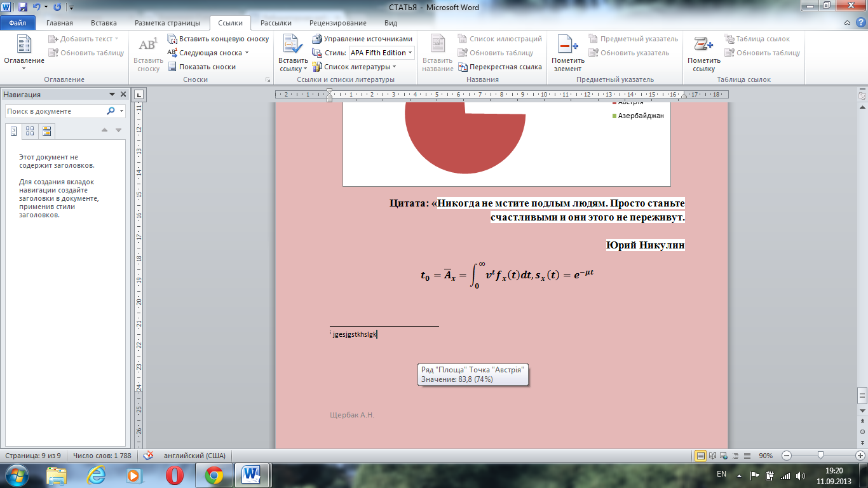868x488 pixels.
Task: Select browse headings tab in Navigation pane
Action: tap(14, 131)
